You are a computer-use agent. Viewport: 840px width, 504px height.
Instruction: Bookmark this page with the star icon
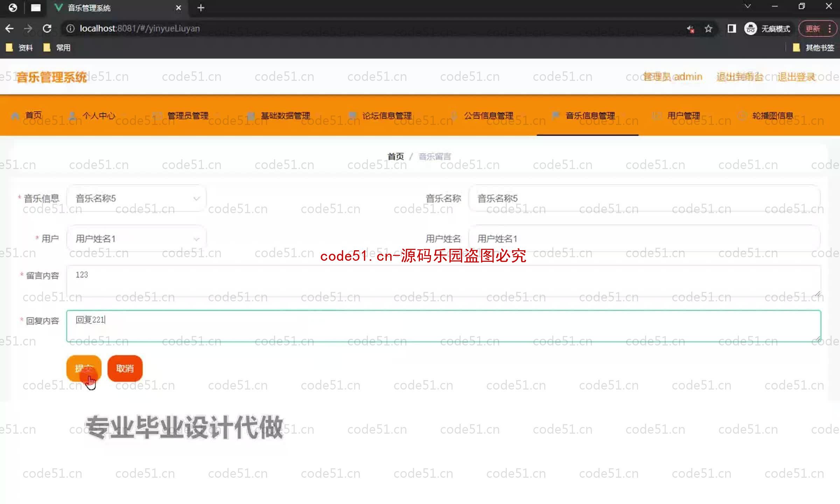[x=708, y=29]
